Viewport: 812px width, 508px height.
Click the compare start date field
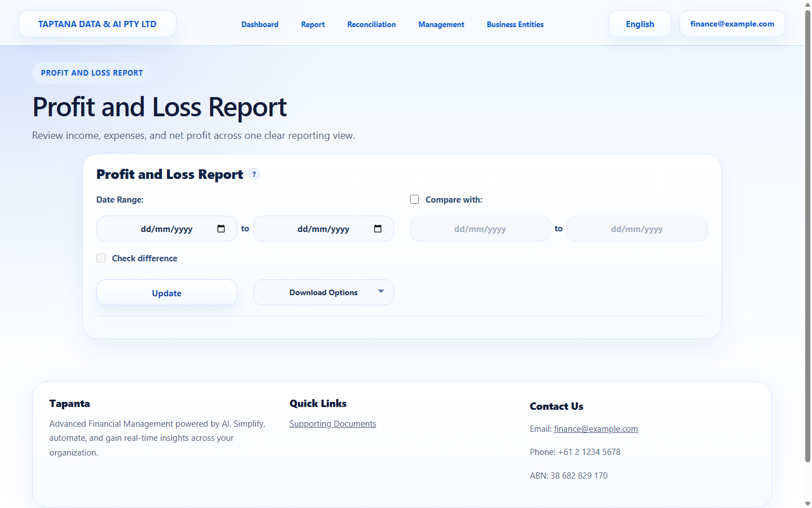[480, 229]
